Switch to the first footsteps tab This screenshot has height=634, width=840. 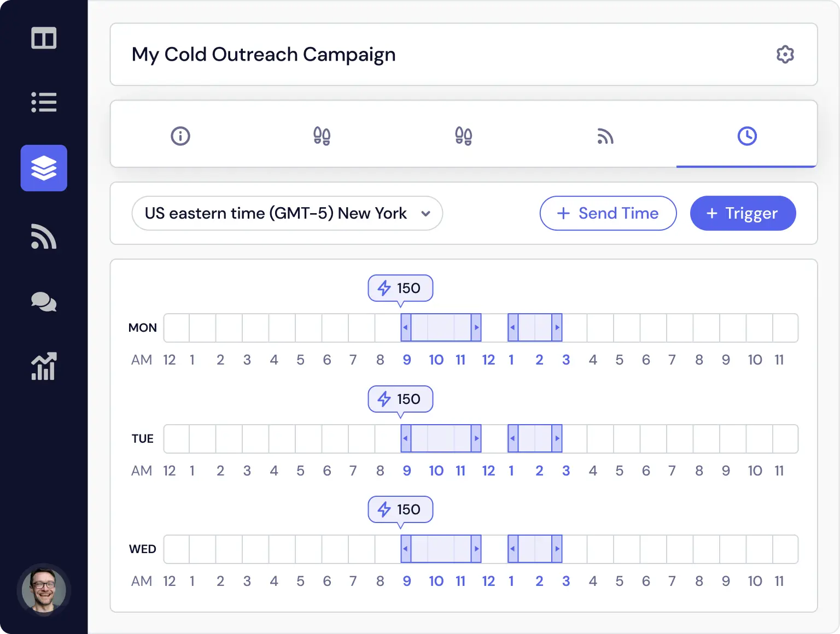322,136
